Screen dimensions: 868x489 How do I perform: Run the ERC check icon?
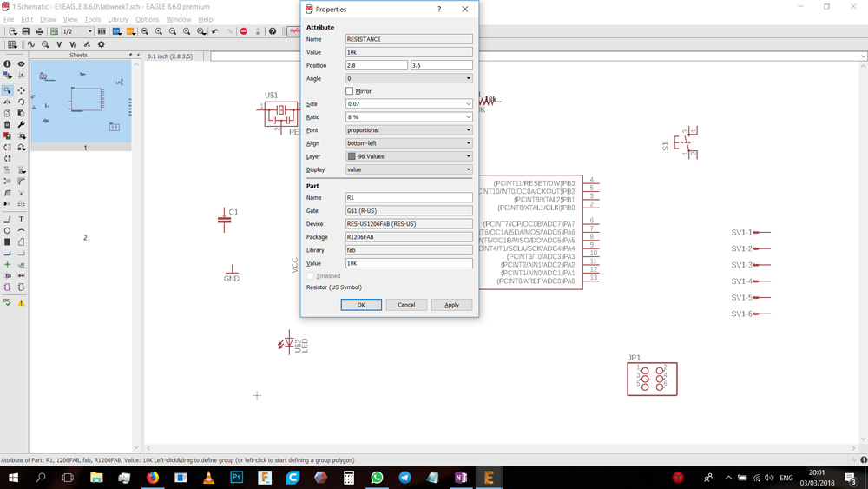click(x=7, y=303)
